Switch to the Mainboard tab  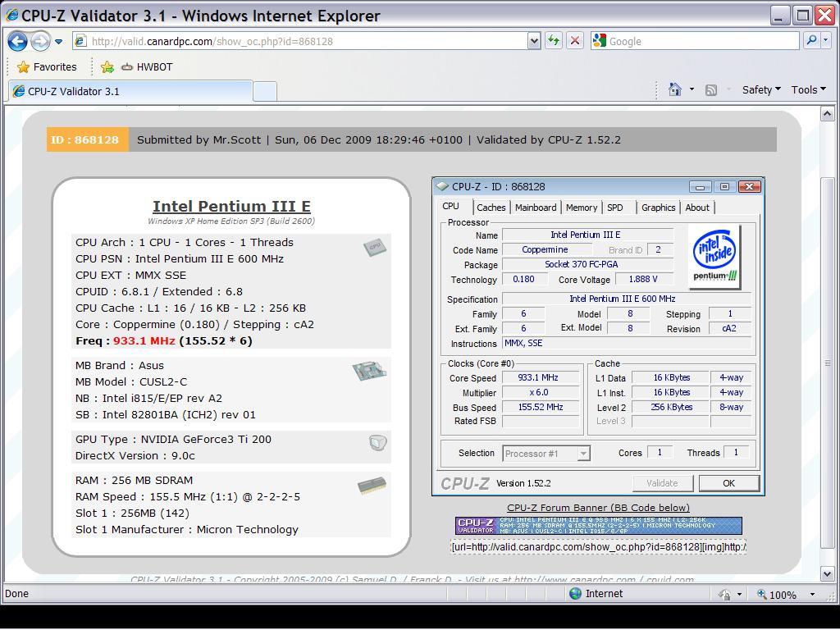535,208
